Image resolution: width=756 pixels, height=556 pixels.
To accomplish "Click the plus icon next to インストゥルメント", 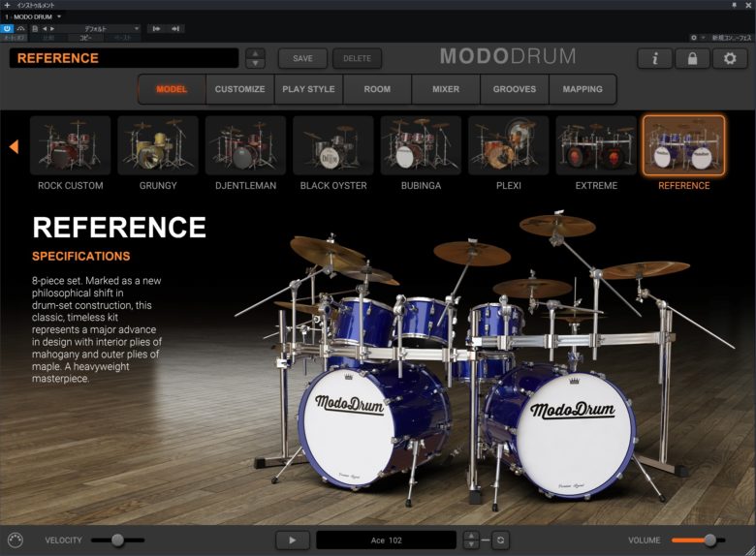I will click(7, 5).
